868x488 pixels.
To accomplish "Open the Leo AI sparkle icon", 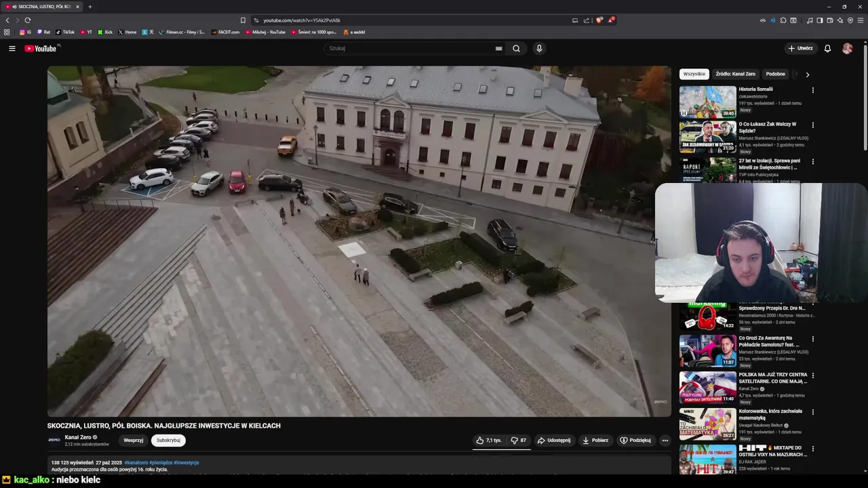I will (840, 20).
